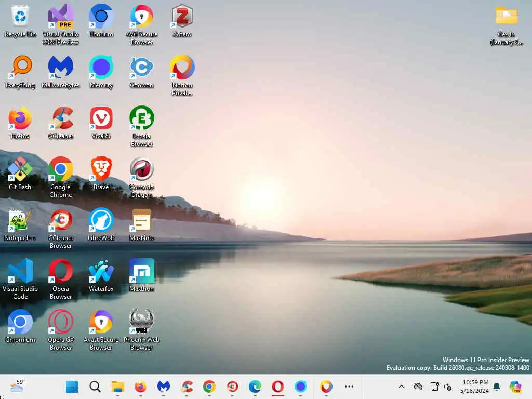Open the muted volume tray icon

tap(448, 387)
